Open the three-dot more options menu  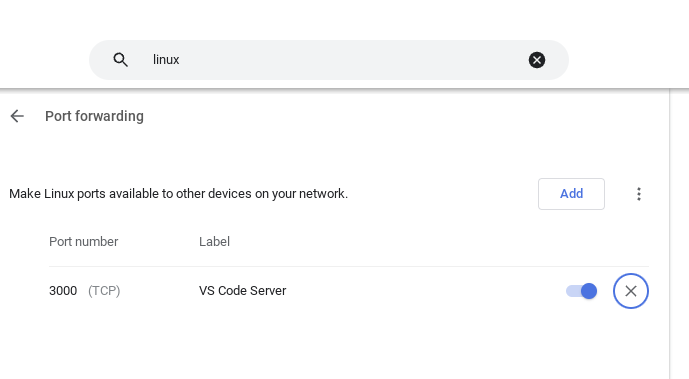point(639,194)
